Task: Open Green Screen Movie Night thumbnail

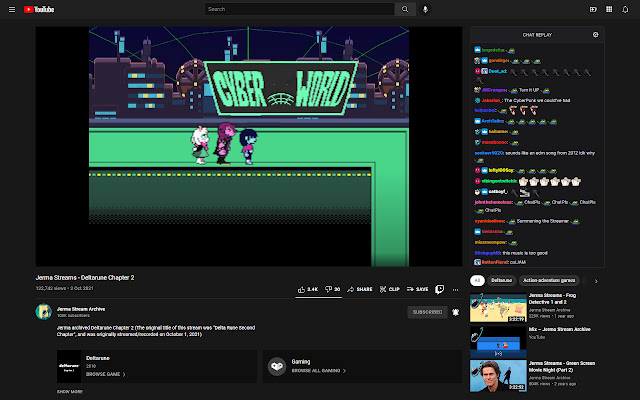Action: [x=498, y=376]
